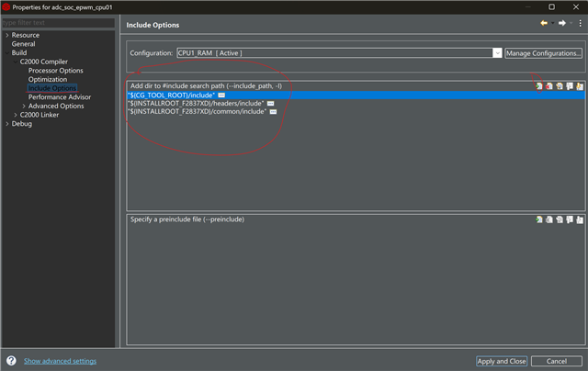Select Resource tree item
588x371 pixels.
click(25, 35)
